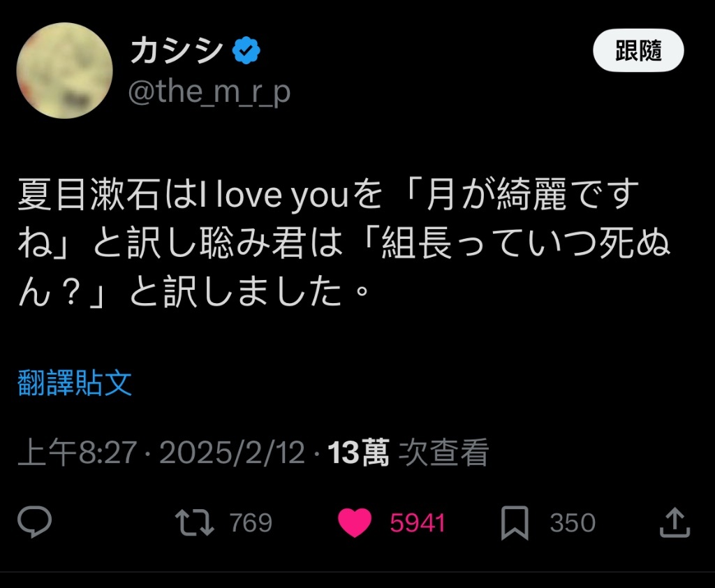The image size is (715, 588).
Task: Follow the user with 跟隨 button
Action: [x=638, y=50]
